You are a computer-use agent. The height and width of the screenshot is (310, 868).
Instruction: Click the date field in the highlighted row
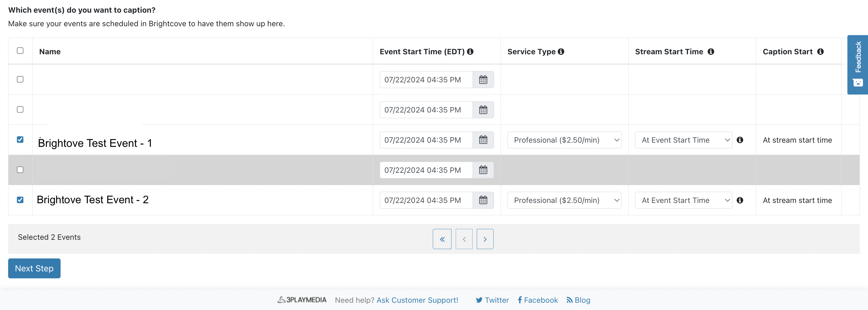pos(426,170)
